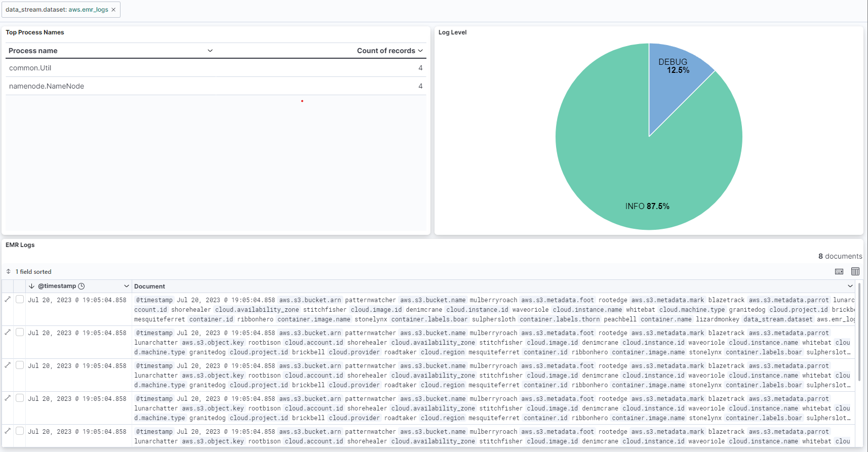
Task: Check the fifth log row checkbox
Action: 20,431
